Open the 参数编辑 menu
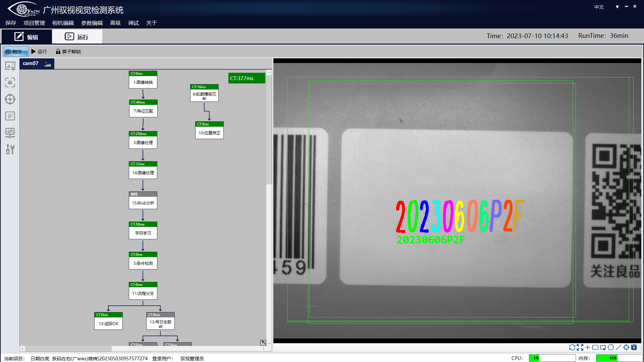The width and height of the screenshot is (644, 362). (x=92, y=23)
